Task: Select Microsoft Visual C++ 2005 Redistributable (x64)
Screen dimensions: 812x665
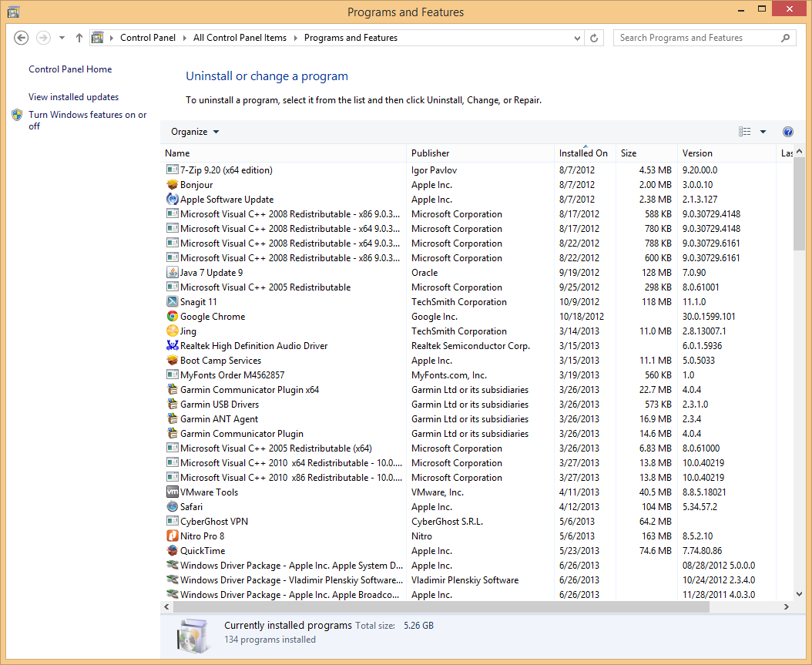Action: [276, 448]
